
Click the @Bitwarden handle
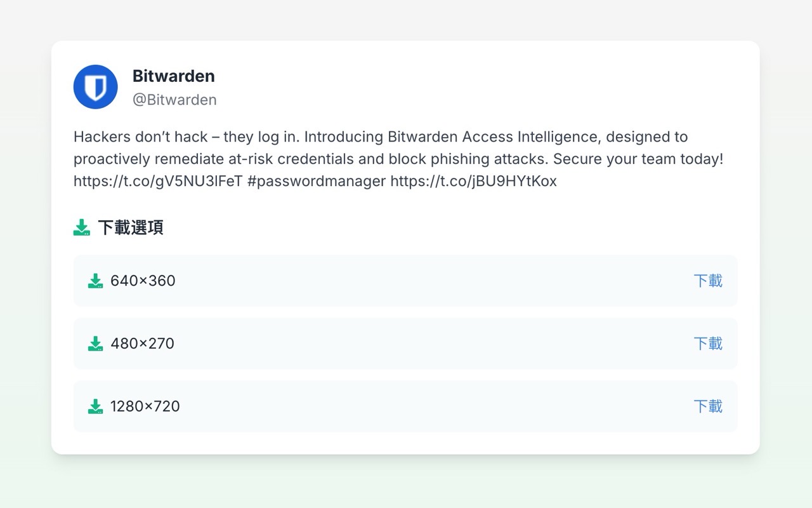[x=174, y=100]
